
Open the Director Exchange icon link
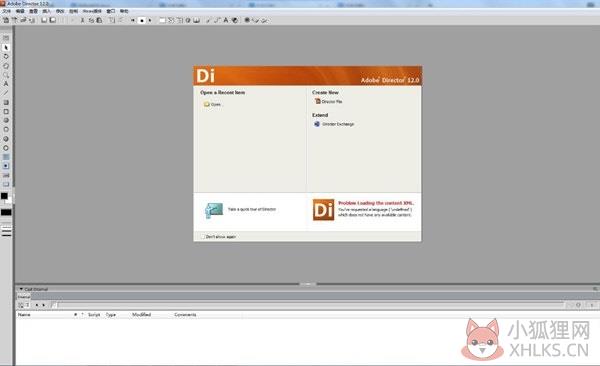point(317,124)
